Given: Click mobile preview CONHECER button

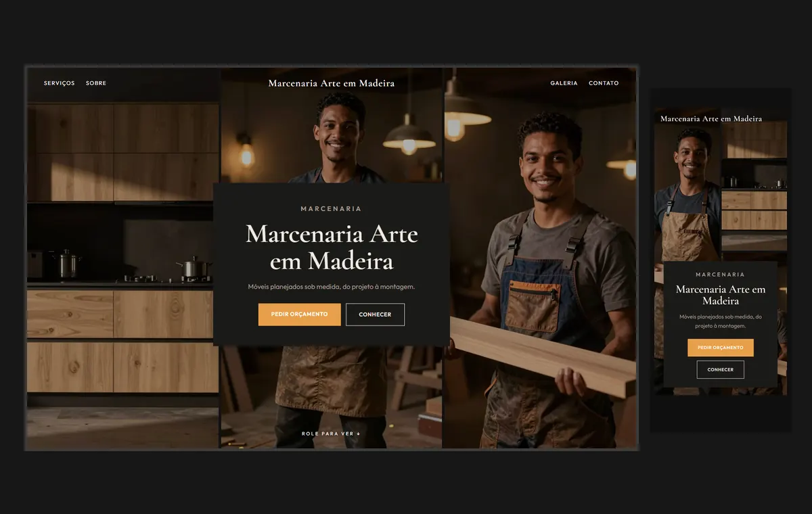Looking at the screenshot, I should tap(721, 370).
